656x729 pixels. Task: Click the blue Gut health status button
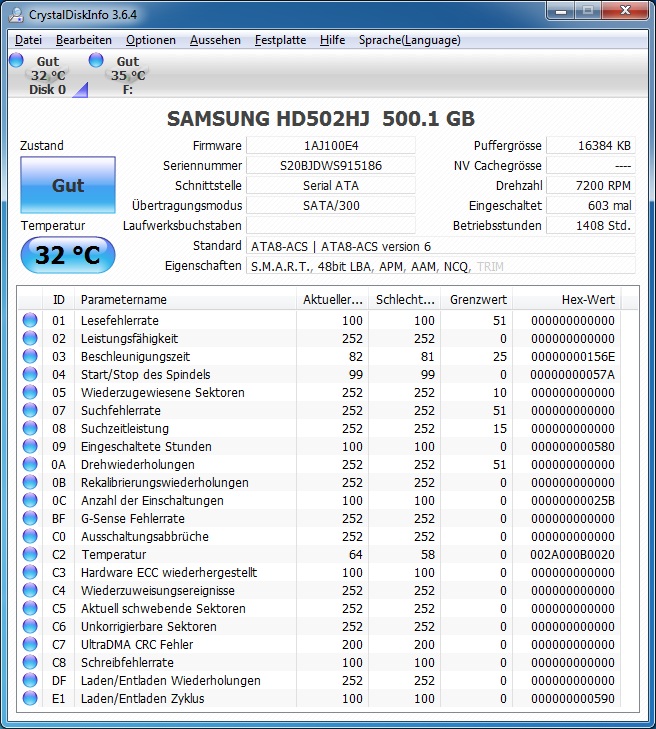click(68, 185)
